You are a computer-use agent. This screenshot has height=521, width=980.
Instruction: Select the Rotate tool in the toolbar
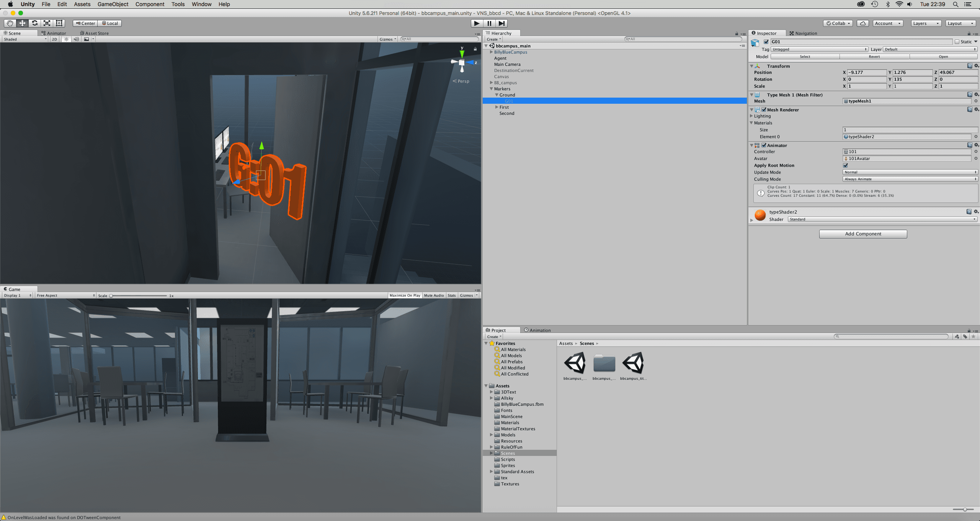pos(34,23)
